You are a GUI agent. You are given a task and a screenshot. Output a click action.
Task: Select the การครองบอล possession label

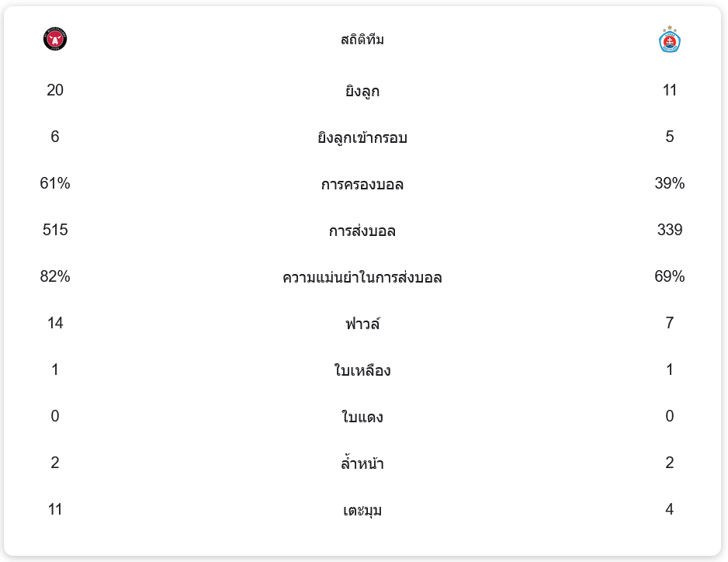(362, 184)
